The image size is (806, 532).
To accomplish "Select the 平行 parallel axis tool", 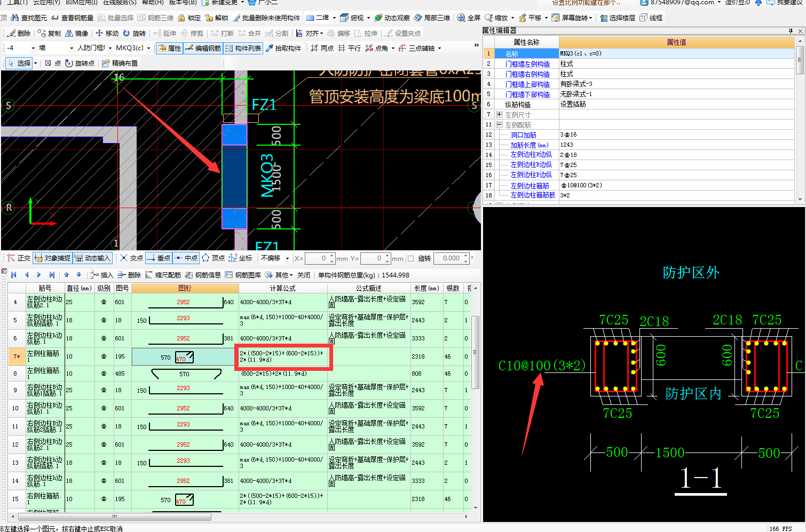I will click(x=350, y=48).
